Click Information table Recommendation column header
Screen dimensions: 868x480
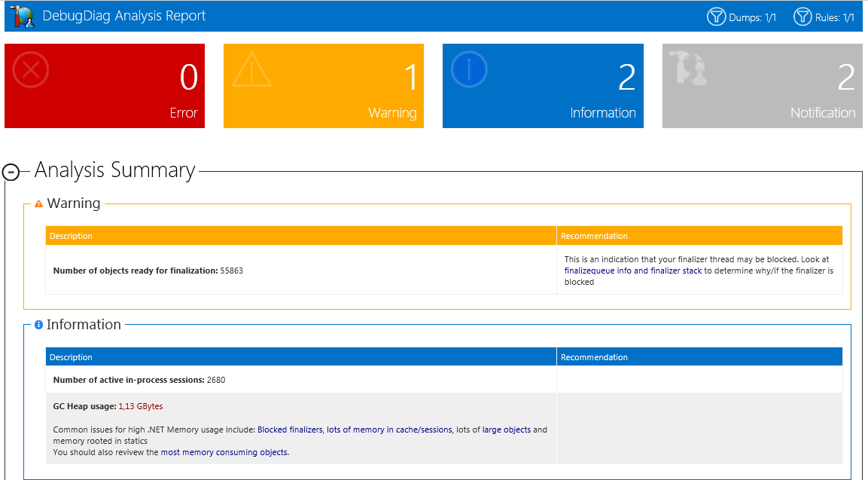(699, 357)
